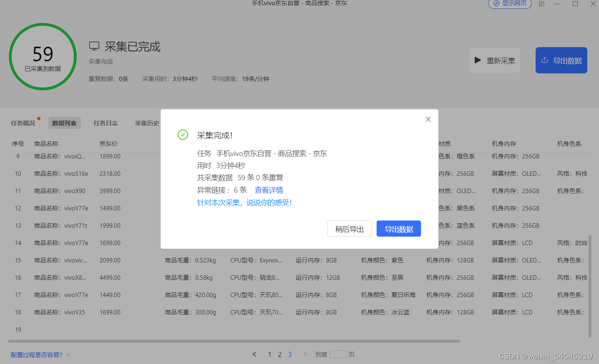Select price cell 2318.00
The height and width of the screenshot is (364, 599).
pos(110,174)
